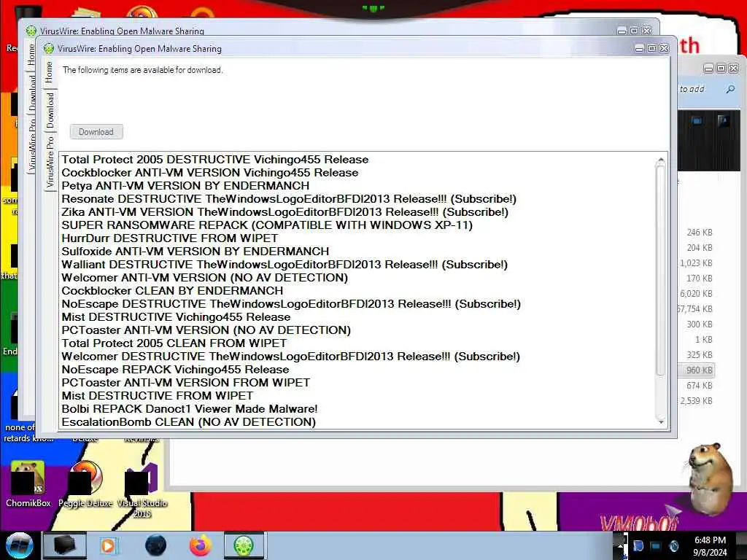The width and height of the screenshot is (747, 560).
Task: Click the taskbar clock showing 6:48 PM
Action: click(x=710, y=546)
